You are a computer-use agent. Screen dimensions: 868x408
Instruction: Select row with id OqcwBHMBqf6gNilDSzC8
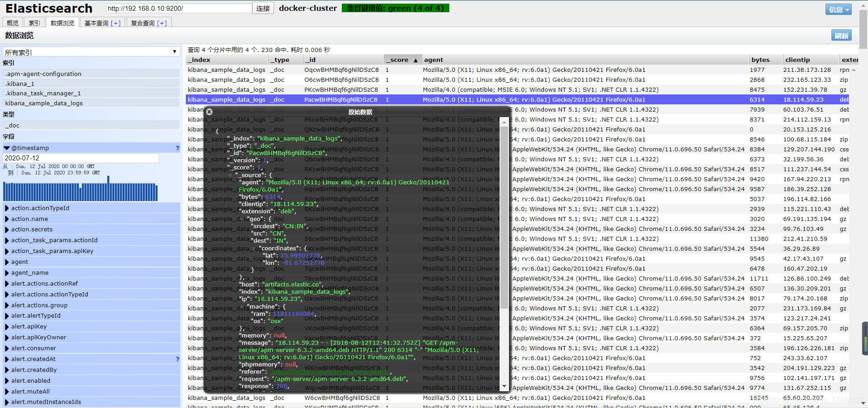(x=518, y=70)
